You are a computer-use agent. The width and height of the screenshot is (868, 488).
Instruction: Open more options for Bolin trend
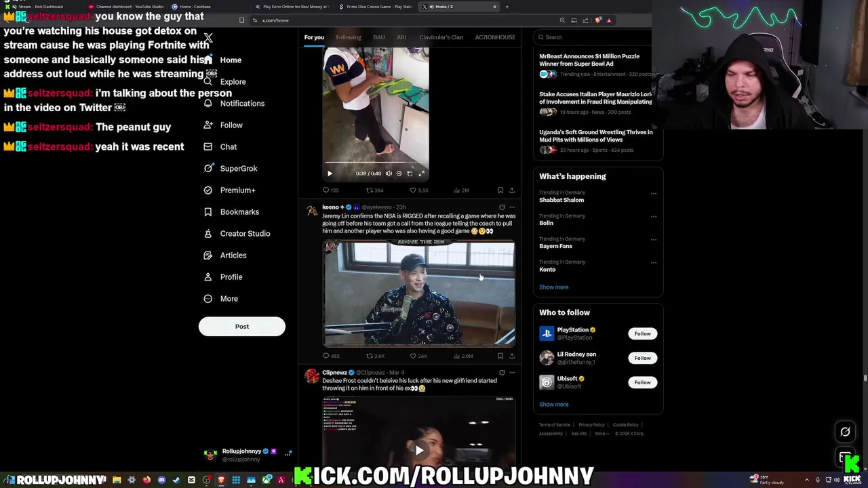(x=654, y=217)
